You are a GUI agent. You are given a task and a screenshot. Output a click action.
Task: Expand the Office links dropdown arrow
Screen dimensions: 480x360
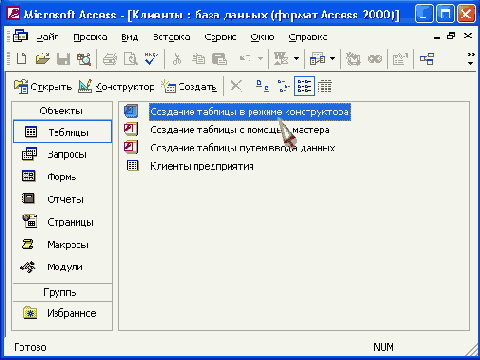point(296,59)
